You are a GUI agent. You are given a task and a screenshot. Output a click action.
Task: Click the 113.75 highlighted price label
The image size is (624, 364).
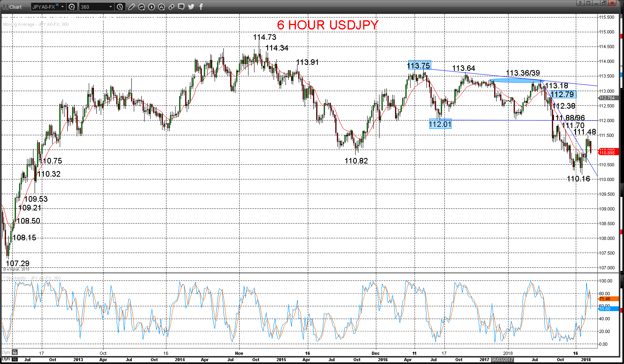419,65
